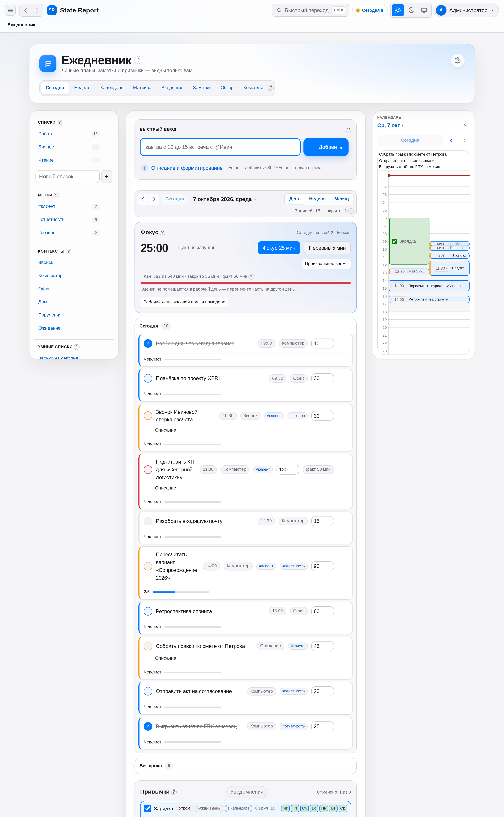
Task: Show previous day in calendar panel
Action: click(451, 140)
